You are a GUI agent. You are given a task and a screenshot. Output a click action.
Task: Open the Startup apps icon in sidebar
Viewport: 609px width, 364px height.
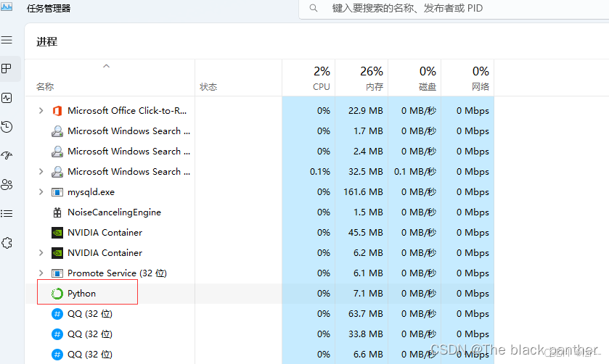7,156
